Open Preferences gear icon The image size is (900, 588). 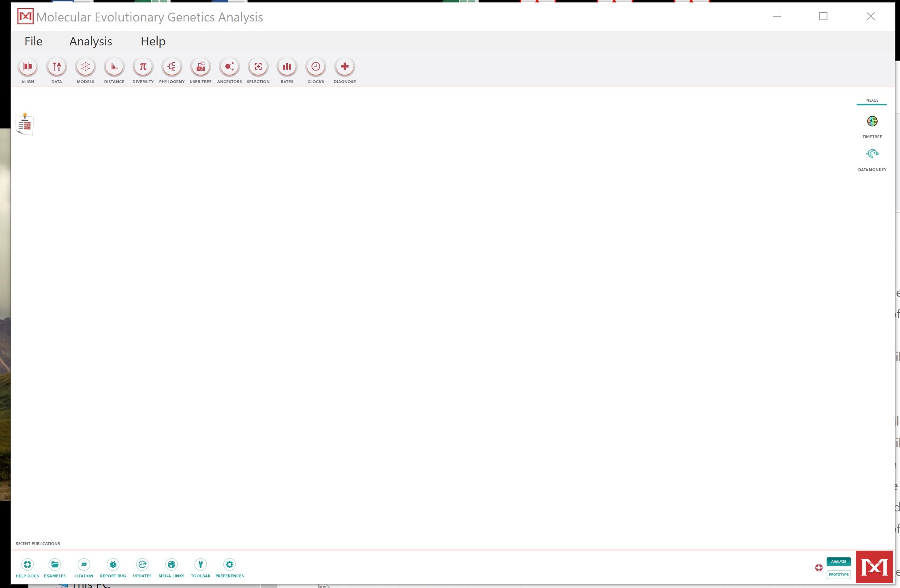point(229,564)
